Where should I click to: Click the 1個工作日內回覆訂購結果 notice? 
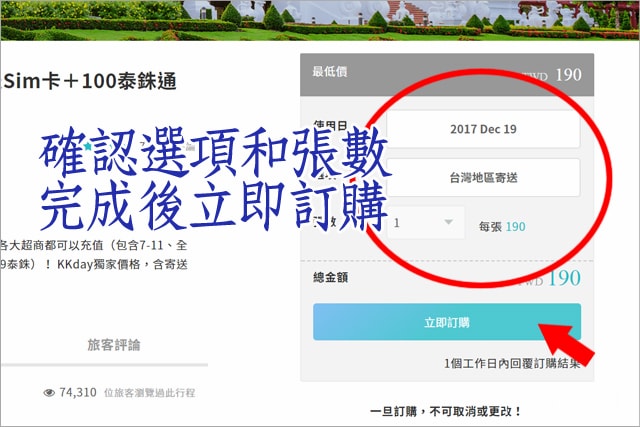(x=512, y=363)
